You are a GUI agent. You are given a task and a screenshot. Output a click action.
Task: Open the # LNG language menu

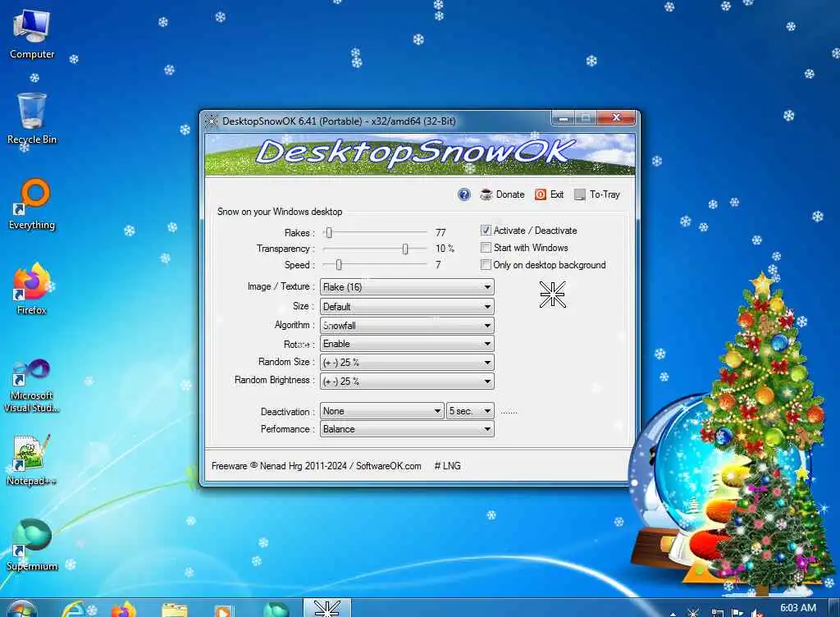[447, 466]
